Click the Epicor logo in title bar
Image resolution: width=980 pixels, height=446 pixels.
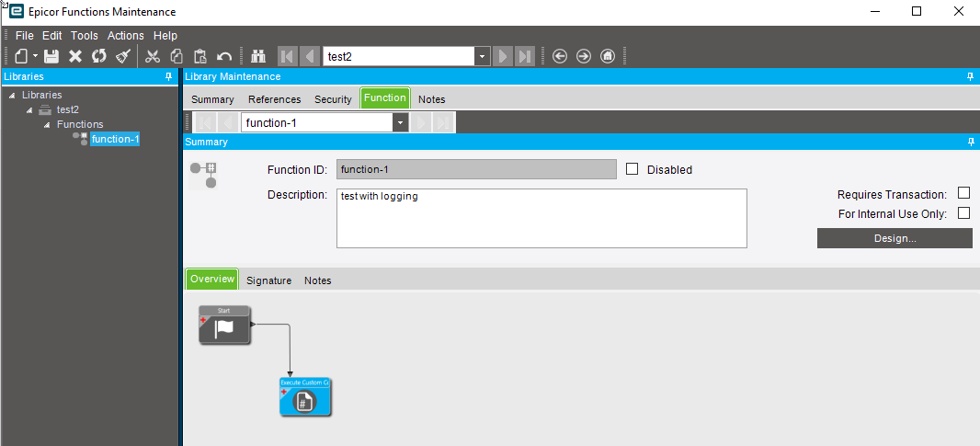17,11
